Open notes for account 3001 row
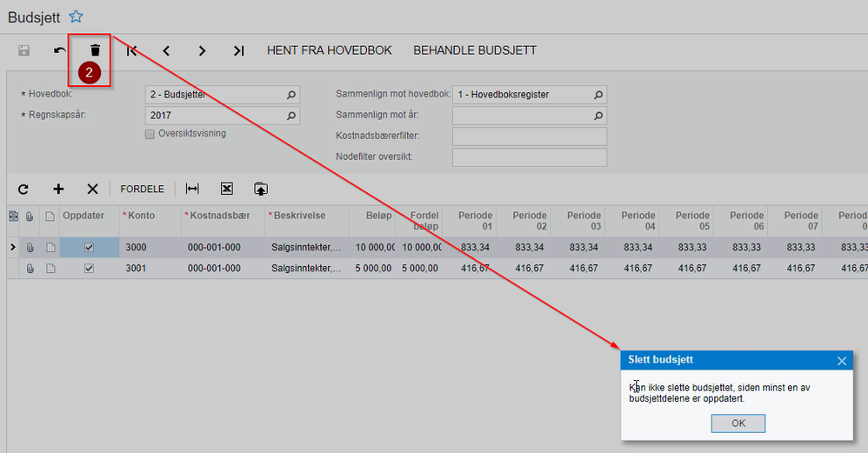 pos(50,269)
